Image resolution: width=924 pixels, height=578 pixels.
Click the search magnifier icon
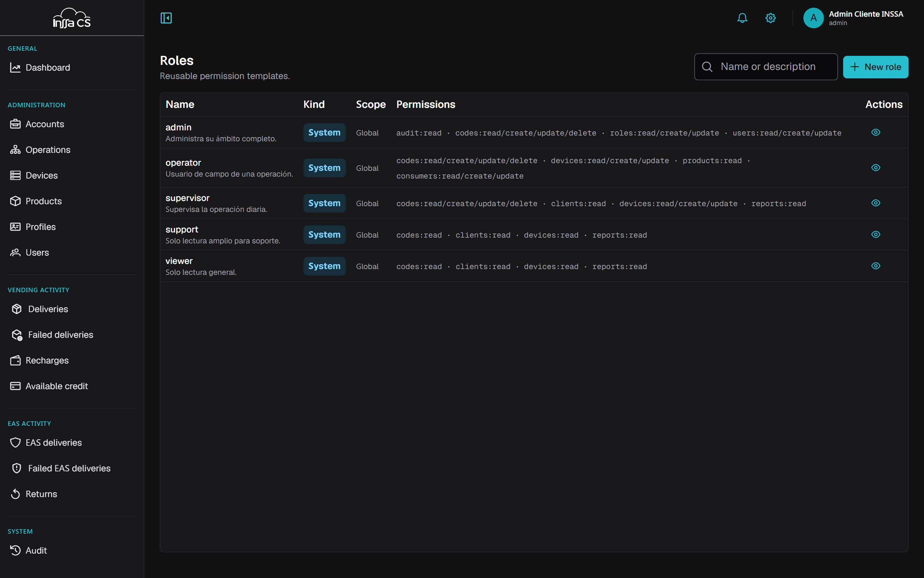[x=707, y=67]
